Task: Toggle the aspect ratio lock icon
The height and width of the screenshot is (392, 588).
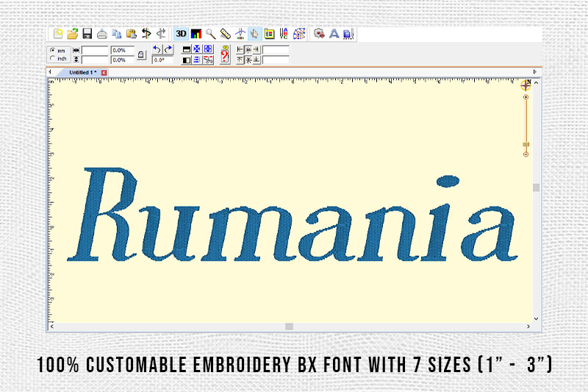Action: [141, 54]
